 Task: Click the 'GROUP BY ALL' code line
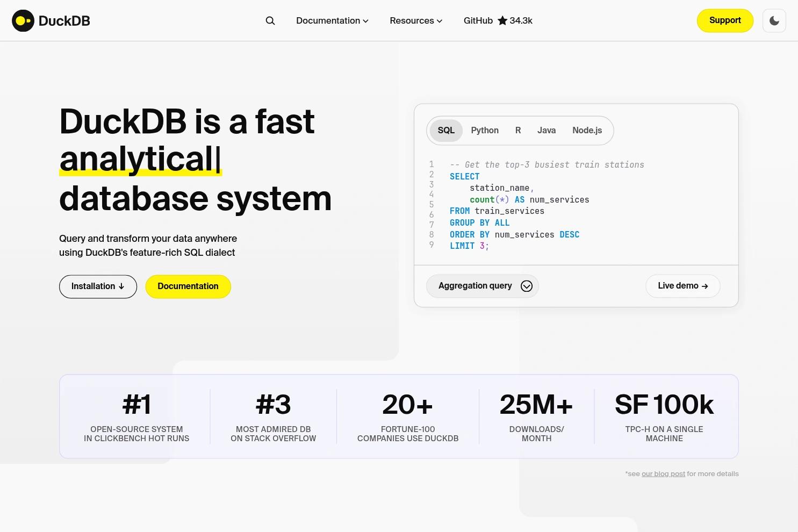[x=480, y=223]
